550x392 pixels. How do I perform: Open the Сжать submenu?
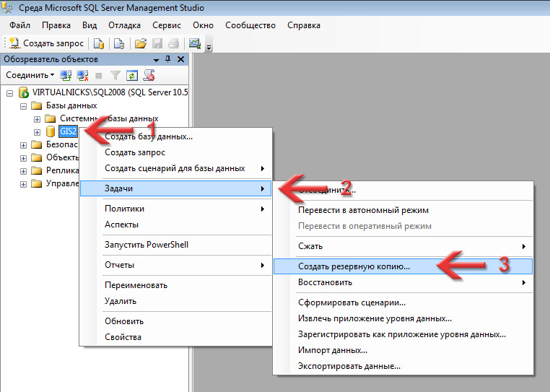(x=403, y=246)
